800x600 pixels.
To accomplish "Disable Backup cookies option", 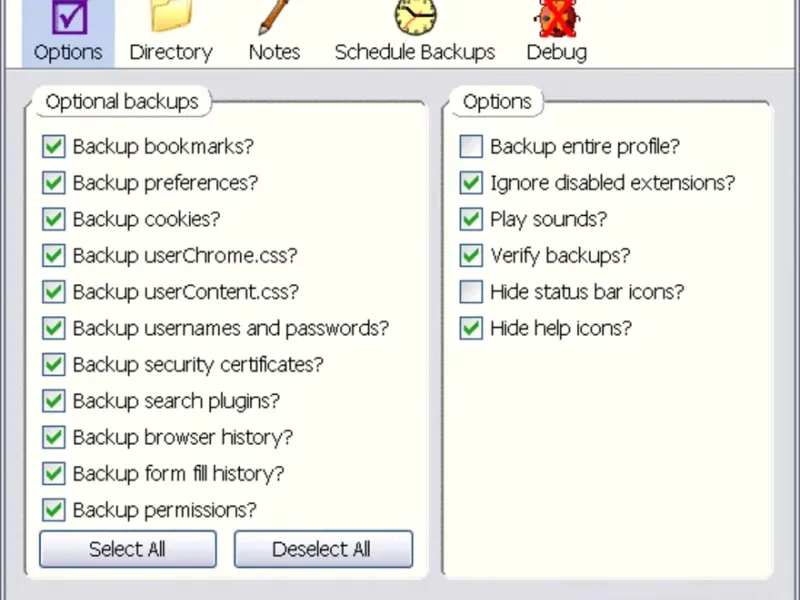I will point(54,220).
